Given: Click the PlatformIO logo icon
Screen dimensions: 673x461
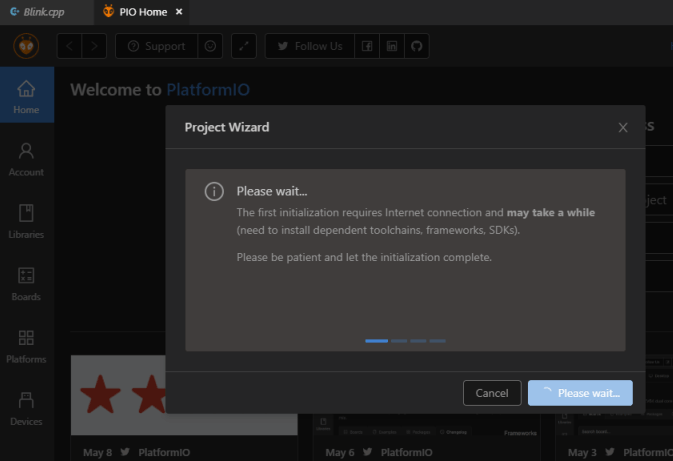Looking at the screenshot, I should [x=26, y=46].
